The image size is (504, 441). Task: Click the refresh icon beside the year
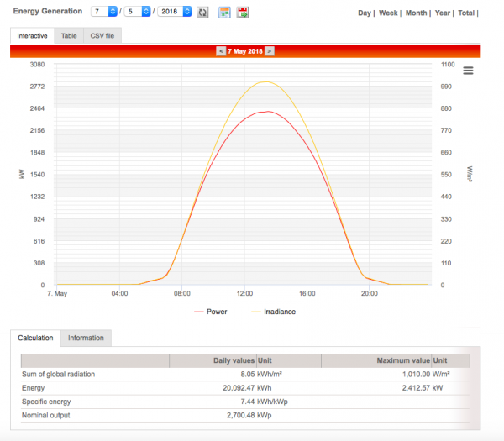202,13
